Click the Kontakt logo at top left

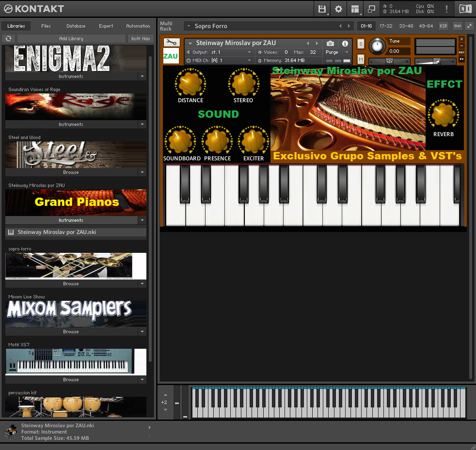pyautogui.click(x=34, y=9)
